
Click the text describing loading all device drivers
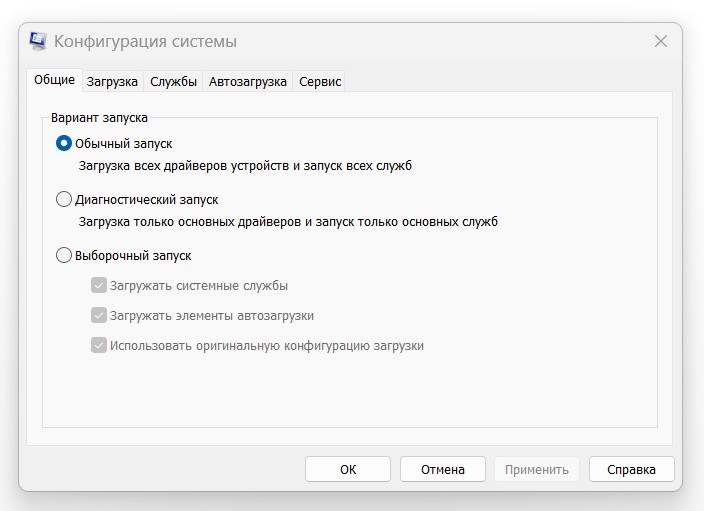point(245,166)
